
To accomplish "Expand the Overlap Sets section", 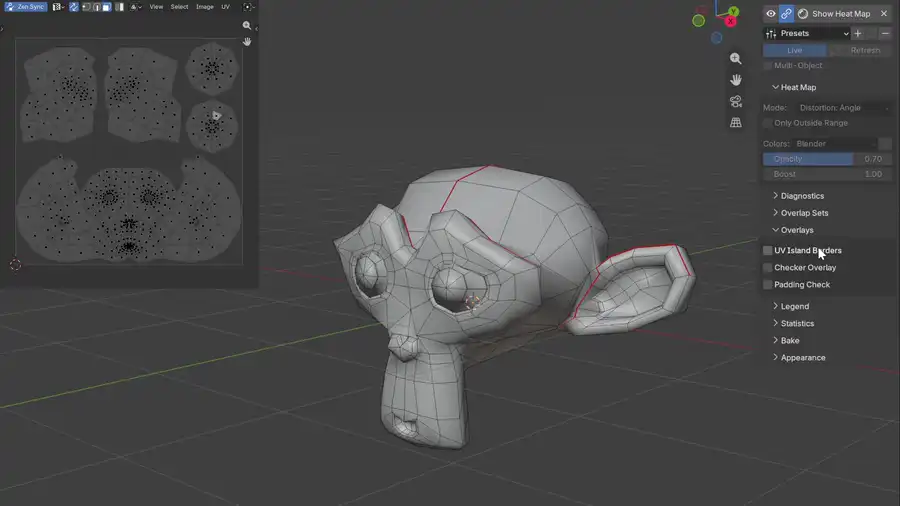I will pyautogui.click(x=800, y=213).
